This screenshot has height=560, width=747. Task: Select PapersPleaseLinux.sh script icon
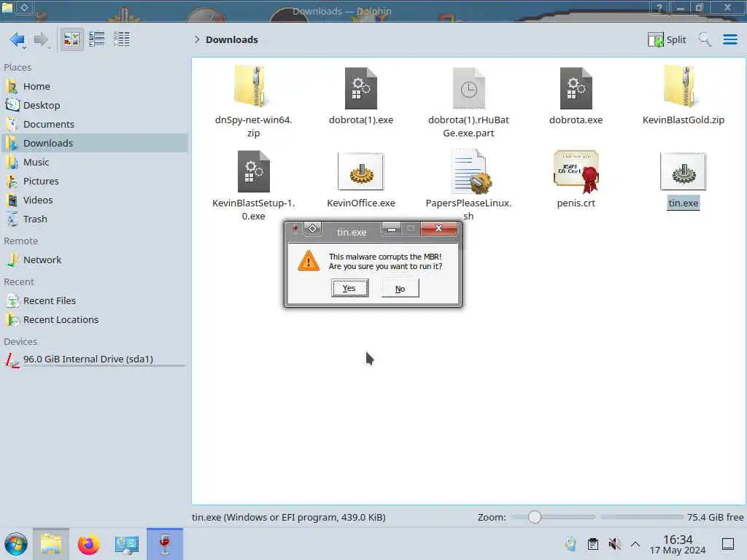coord(471,171)
